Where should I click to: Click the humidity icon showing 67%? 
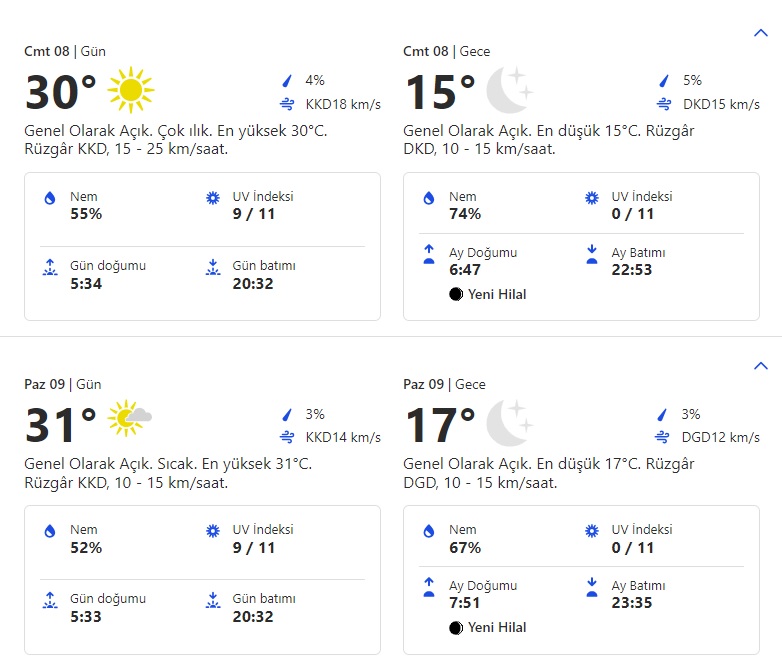pyautogui.click(x=429, y=532)
